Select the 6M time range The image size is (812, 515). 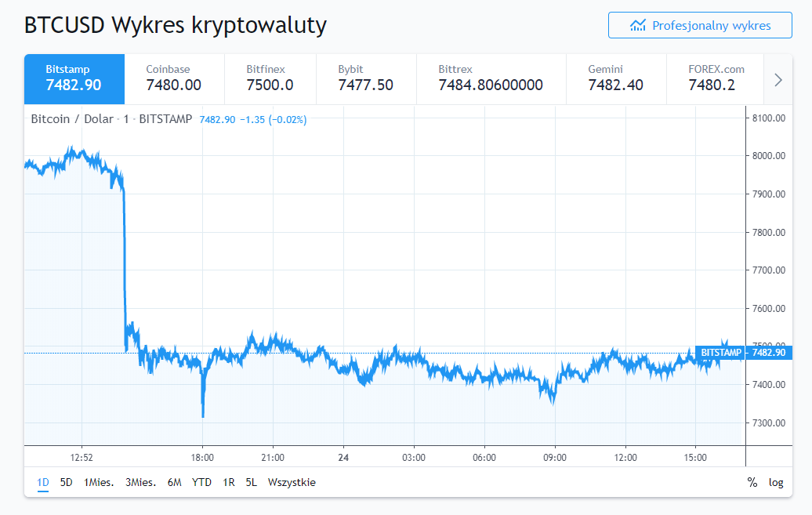pos(175,482)
